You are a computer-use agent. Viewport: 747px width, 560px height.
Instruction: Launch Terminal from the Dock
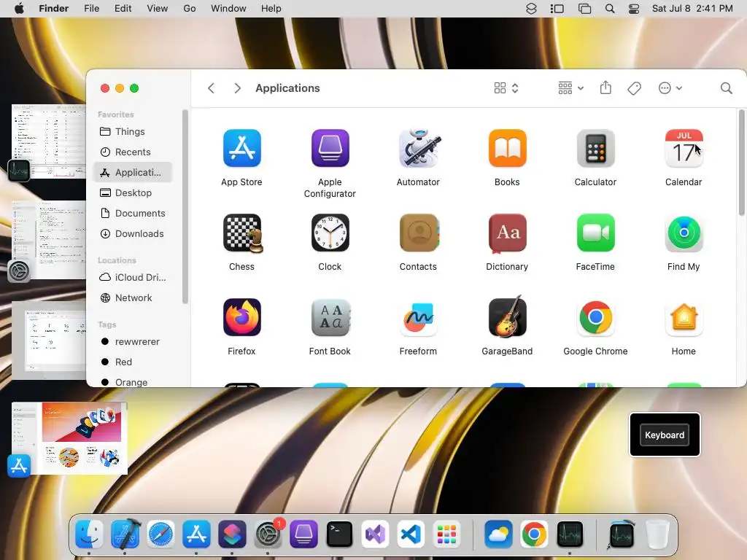click(339, 534)
